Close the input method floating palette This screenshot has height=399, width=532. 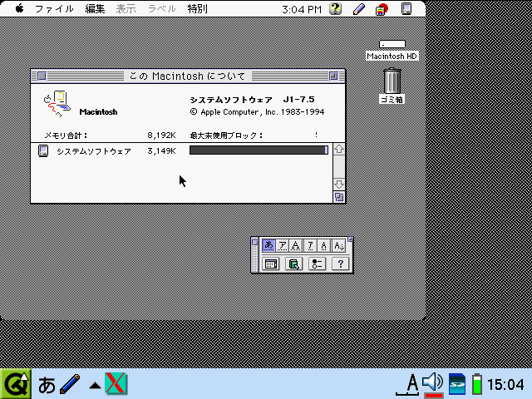coord(255,242)
